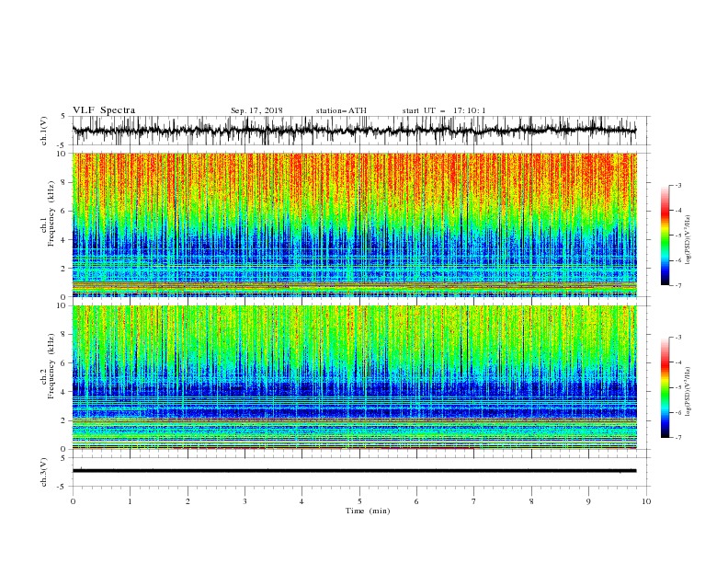
Task: Click the "start UT = 17:10:1" text
Action: pos(444,110)
